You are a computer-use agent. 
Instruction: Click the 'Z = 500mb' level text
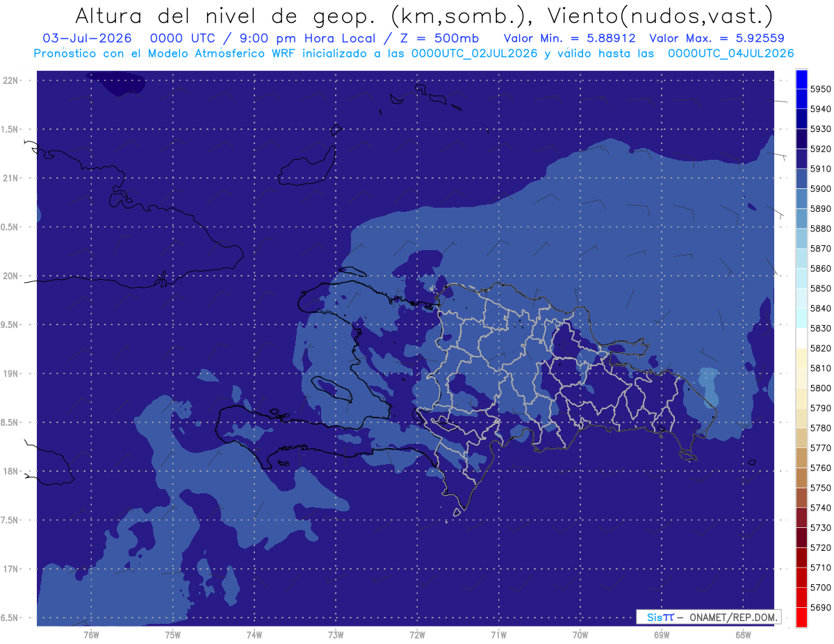(x=440, y=38)
